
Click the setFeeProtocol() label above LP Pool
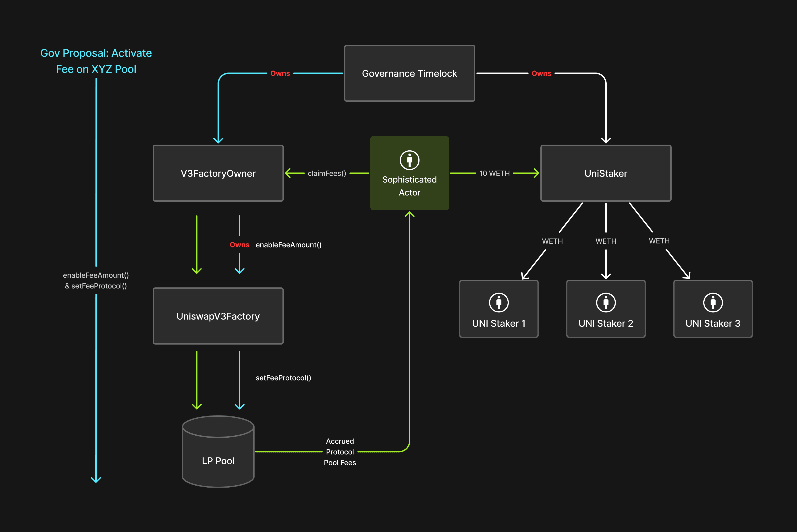click(x=283, y=378)
